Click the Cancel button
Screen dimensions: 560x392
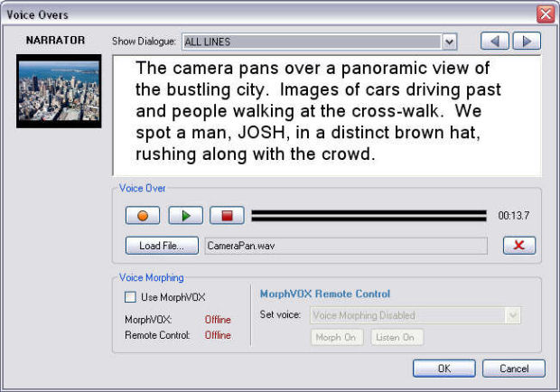click(x=513, y=369)
